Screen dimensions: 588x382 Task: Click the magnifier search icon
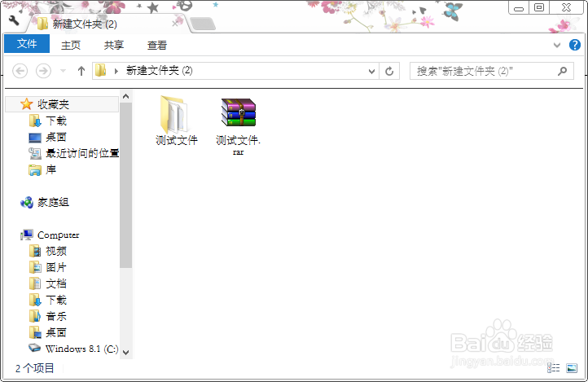(x=562, y=71)
